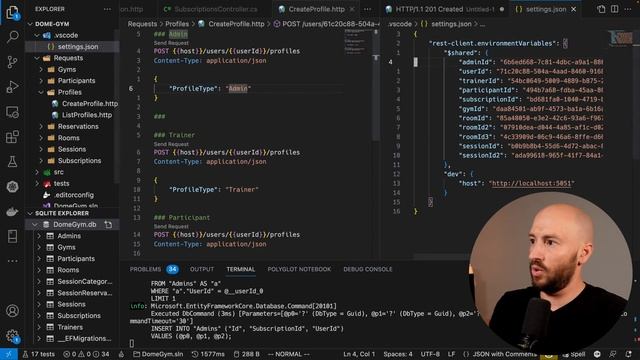Click the errors and warnings status indicator
The width and height of the screenshot is (640, 360).
click(x=86, y=354)
